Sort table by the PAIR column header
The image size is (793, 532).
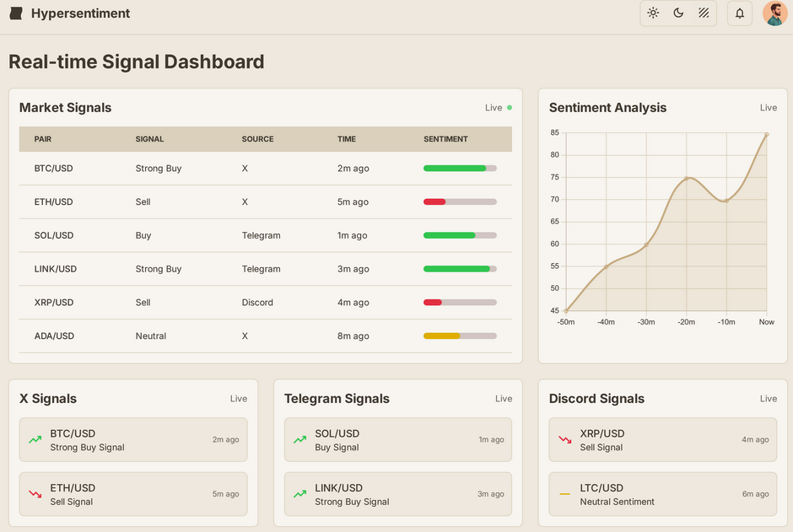pyautogui.click(x=43, y=139)
